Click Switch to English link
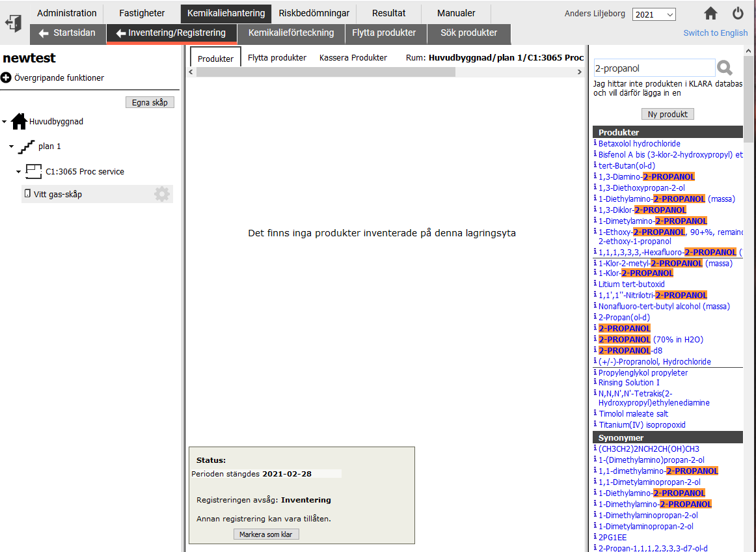Screen dimensions: 756x552 tap(715, 33)
